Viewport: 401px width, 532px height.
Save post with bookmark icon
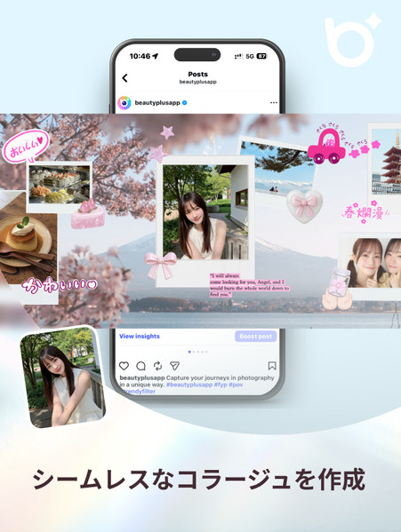pyautogui.click(x=272, y=365)
